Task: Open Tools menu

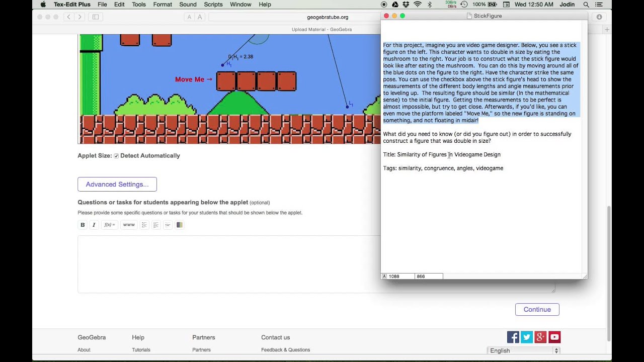Action: (139, 5)
